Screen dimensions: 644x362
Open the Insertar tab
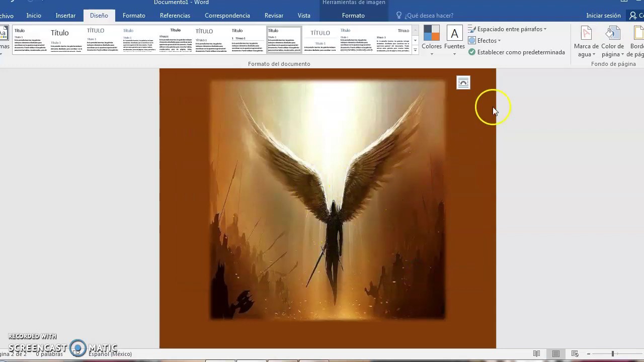(x=65, y=16)
